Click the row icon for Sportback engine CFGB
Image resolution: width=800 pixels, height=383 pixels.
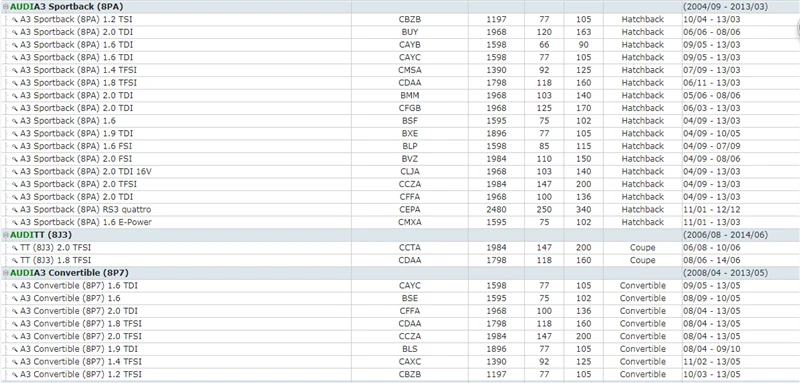coord(15,109)
